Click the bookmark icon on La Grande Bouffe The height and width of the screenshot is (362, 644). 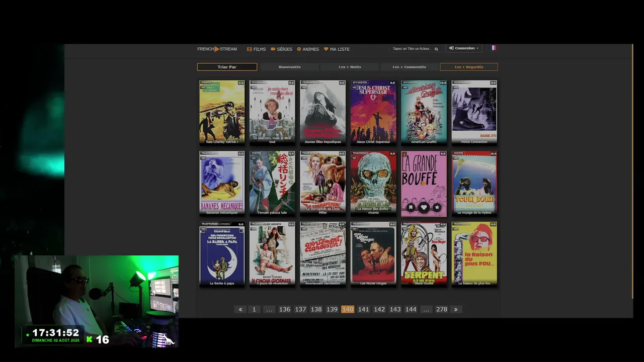tap(411, 207)
